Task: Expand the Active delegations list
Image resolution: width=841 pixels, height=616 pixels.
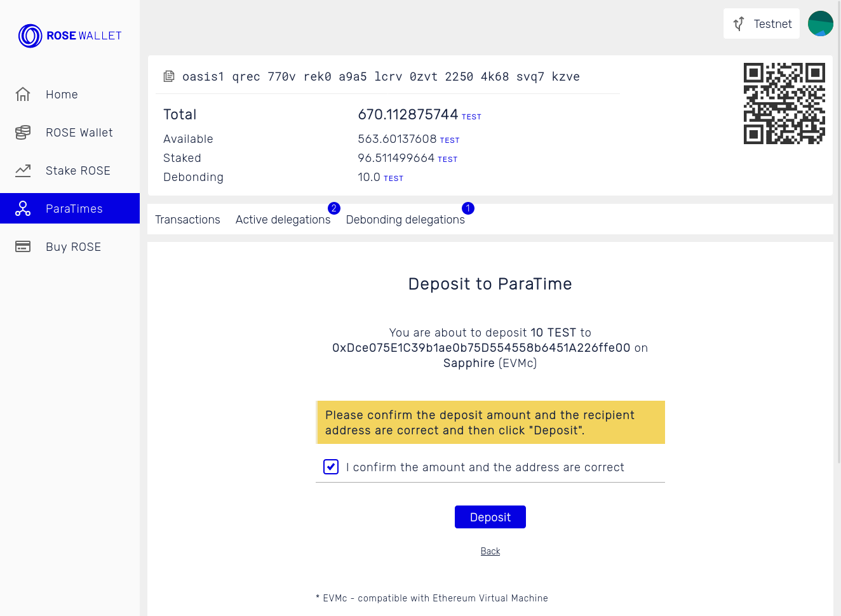Action: click(x=284, y=219)
